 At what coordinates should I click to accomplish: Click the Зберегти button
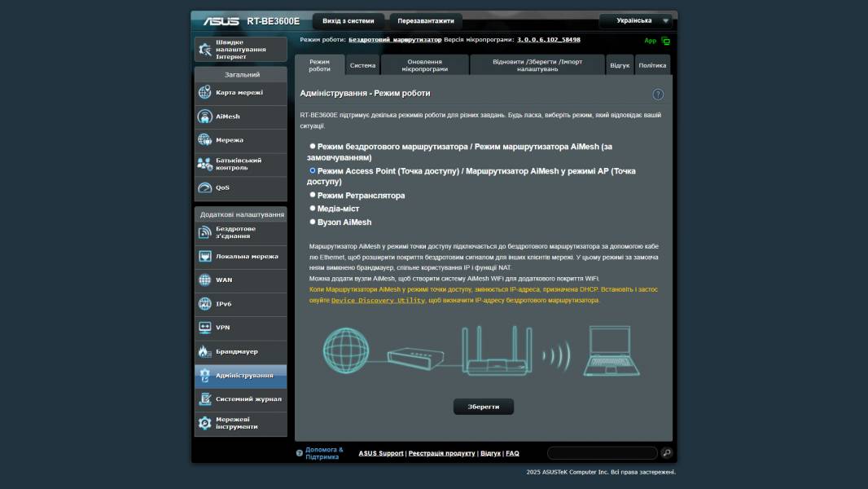pos(484,407)
